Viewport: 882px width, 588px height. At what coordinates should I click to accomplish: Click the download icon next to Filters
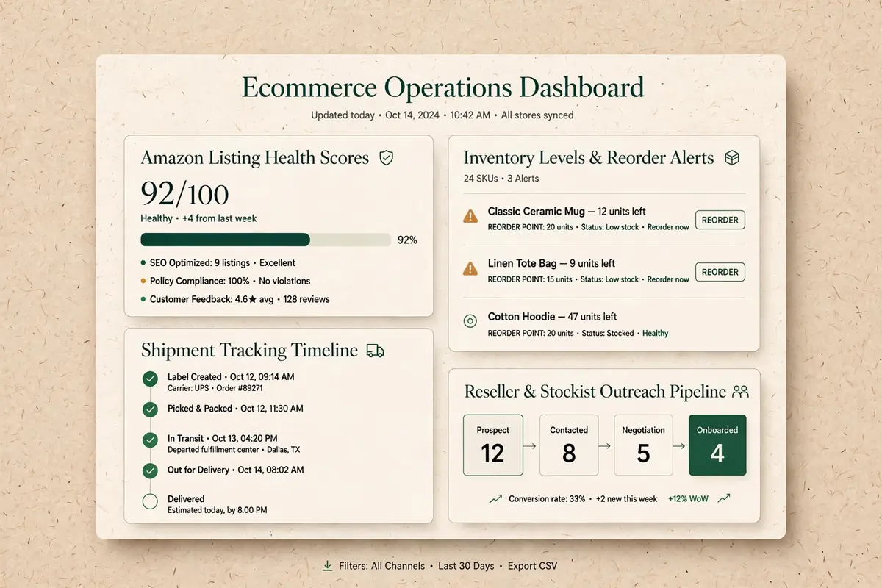pos(327,566)
